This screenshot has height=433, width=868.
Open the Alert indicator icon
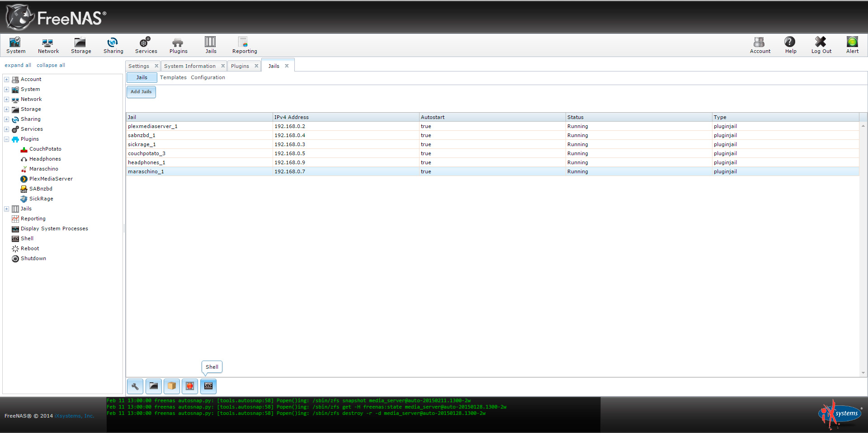click(852, 45)
